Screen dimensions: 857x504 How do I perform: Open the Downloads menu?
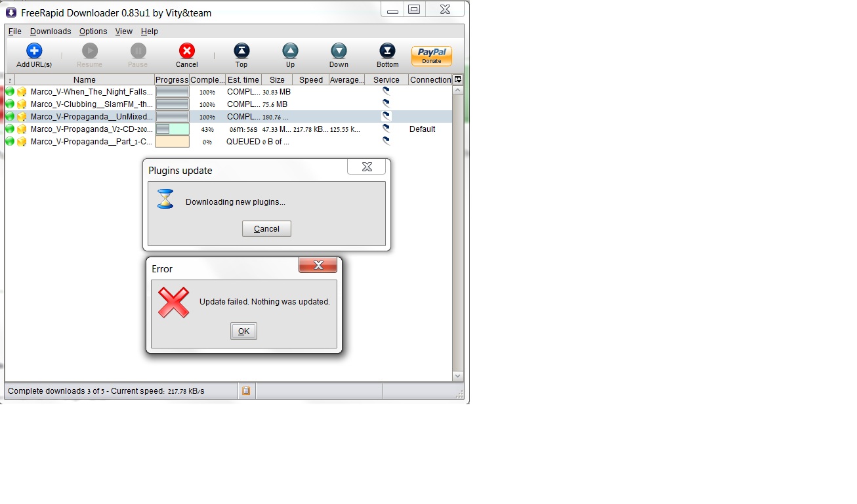(51, 31)
